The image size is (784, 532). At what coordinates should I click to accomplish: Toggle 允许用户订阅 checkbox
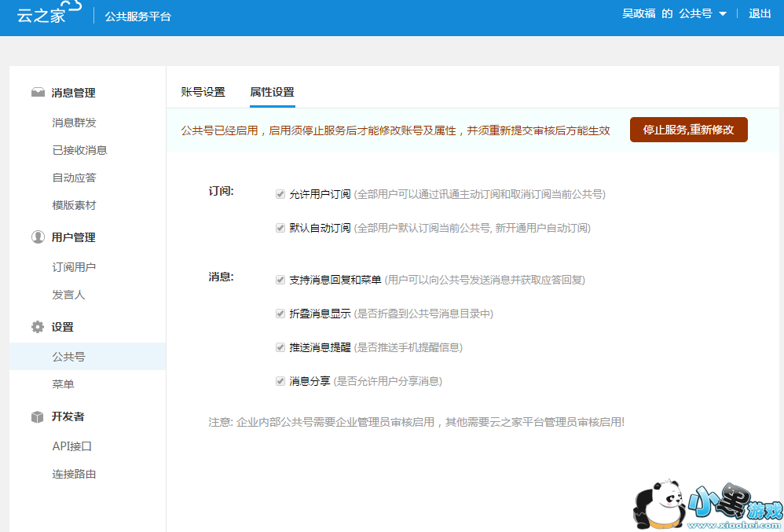280,194
